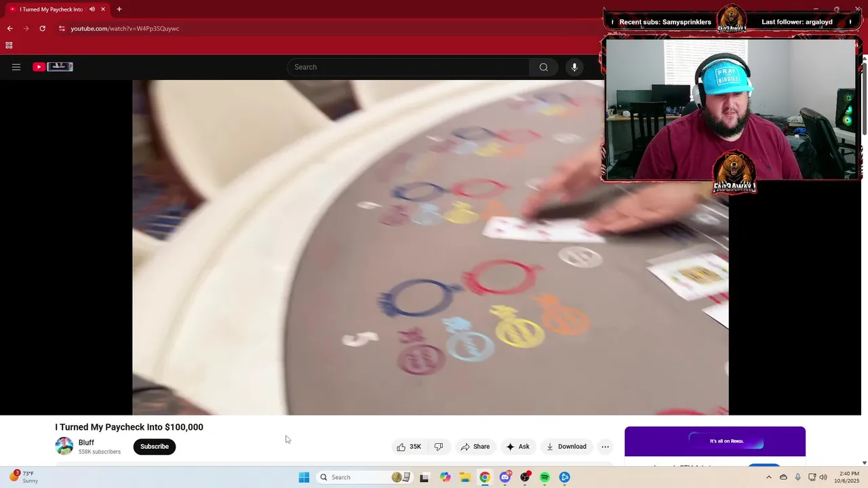Image resolution: width=868 pixels, height=488 pixels.
Task: Click the page vertical scrollbar thumb
Action: pyautogui.click(x=864, y=98)
